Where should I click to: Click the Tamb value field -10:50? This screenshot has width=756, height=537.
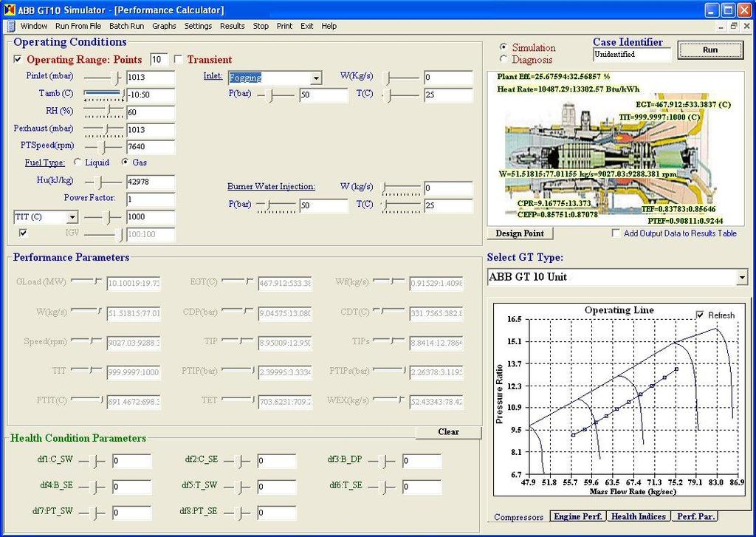point(151,95)
